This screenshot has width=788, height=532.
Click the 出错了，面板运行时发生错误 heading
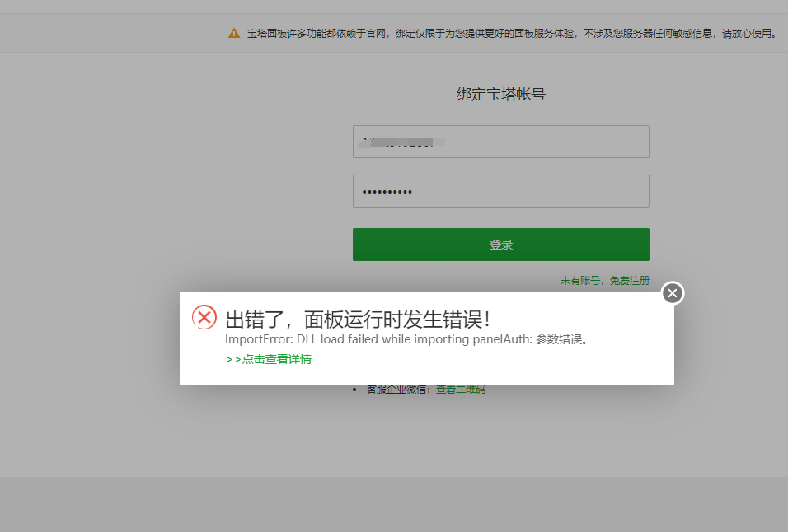(x=358, y=320)
